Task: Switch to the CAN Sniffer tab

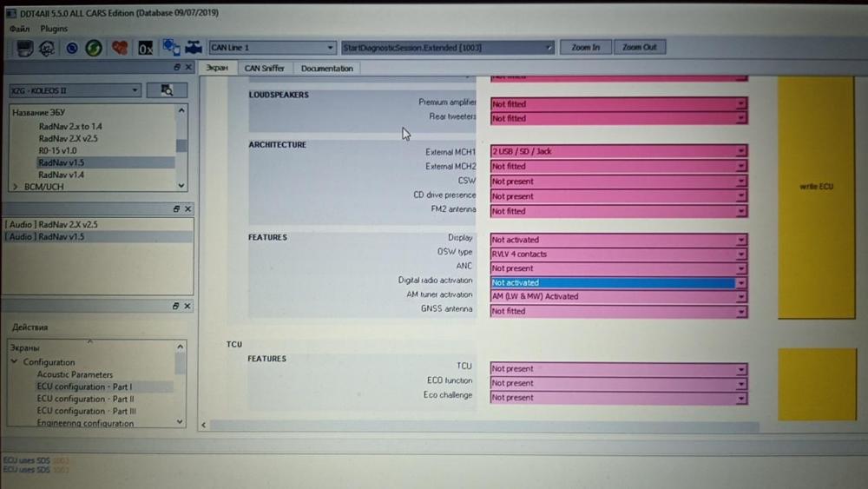Action: point(264,68)
